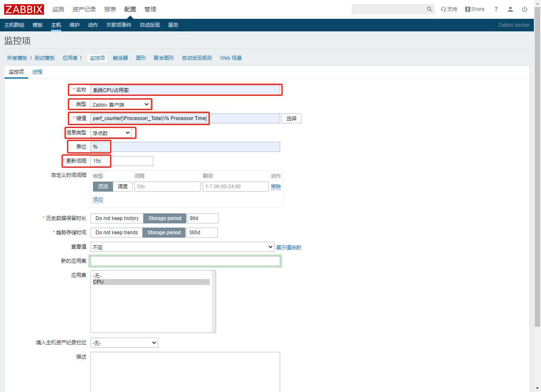Screen dimensions: 541x392
Task: Open the 监测 top menu
Action: [58, 9]
